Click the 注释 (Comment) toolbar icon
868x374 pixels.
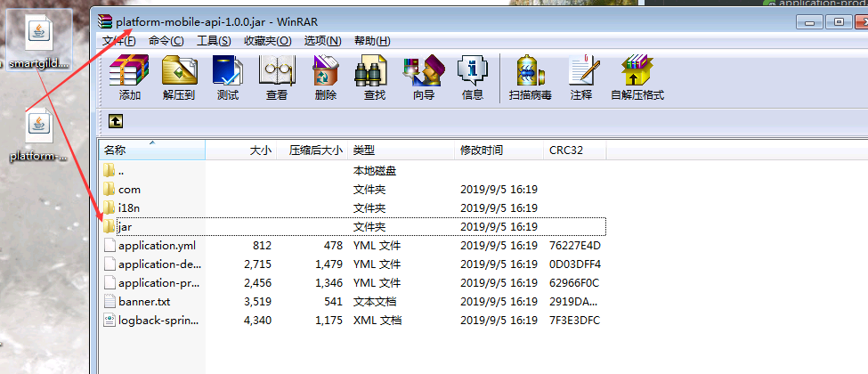(582, 71)
